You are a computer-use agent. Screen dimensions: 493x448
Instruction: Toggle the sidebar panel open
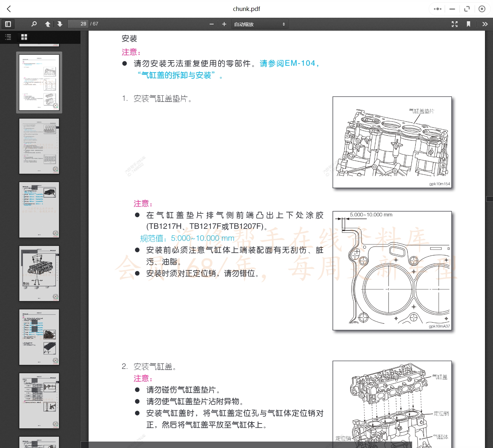[x=8, y=24]
